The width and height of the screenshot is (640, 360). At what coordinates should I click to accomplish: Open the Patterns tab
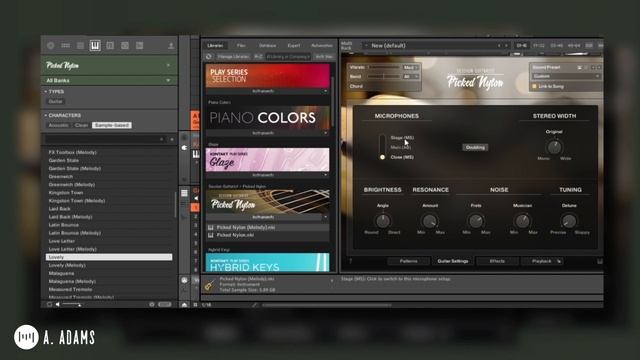pos(409,261)
